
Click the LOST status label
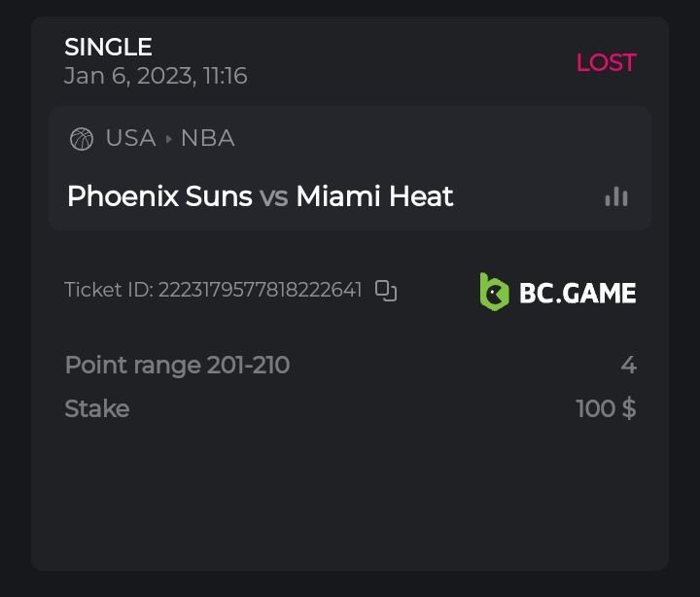(606, 62)
